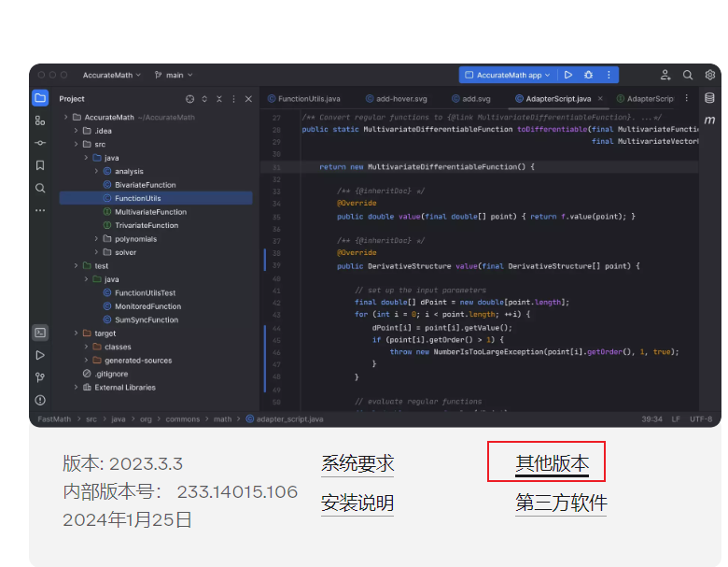Open the Project tool window folder icon
Image resolution: width=728 pixels, height=567 pixels.
[x=40, y=98]
